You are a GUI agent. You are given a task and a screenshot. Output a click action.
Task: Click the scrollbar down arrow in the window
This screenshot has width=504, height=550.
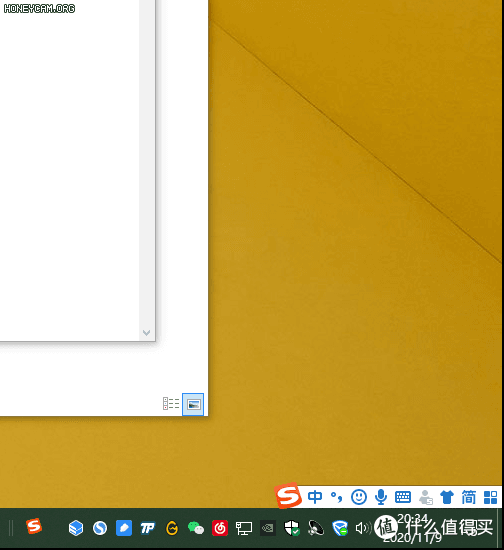pos(147,333)
